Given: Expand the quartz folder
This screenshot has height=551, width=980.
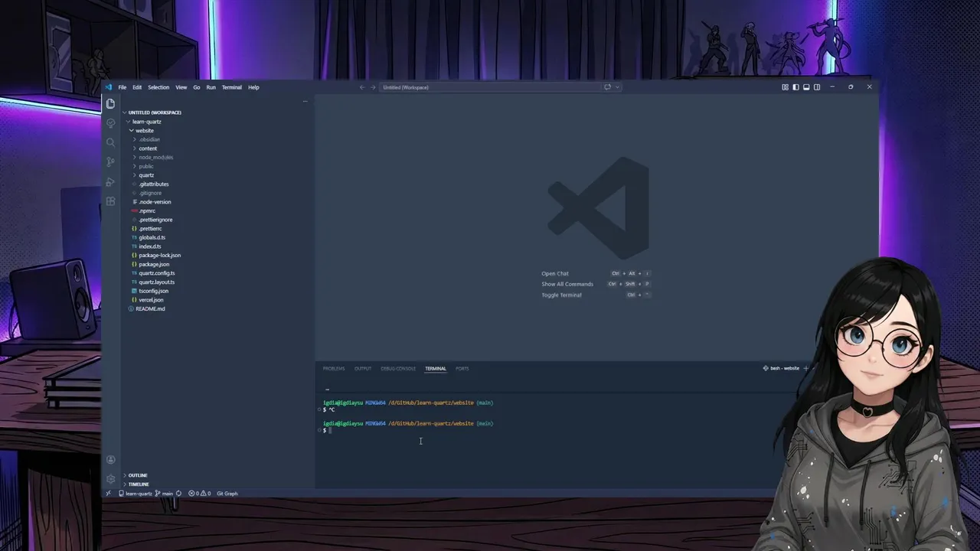Looking at the screenshot, I should point(146,175).
